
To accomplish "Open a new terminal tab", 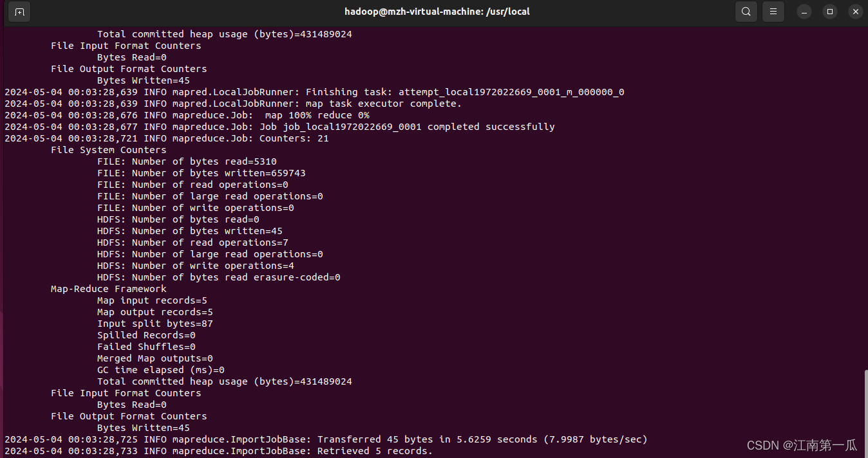I will (x=19, y=12).
